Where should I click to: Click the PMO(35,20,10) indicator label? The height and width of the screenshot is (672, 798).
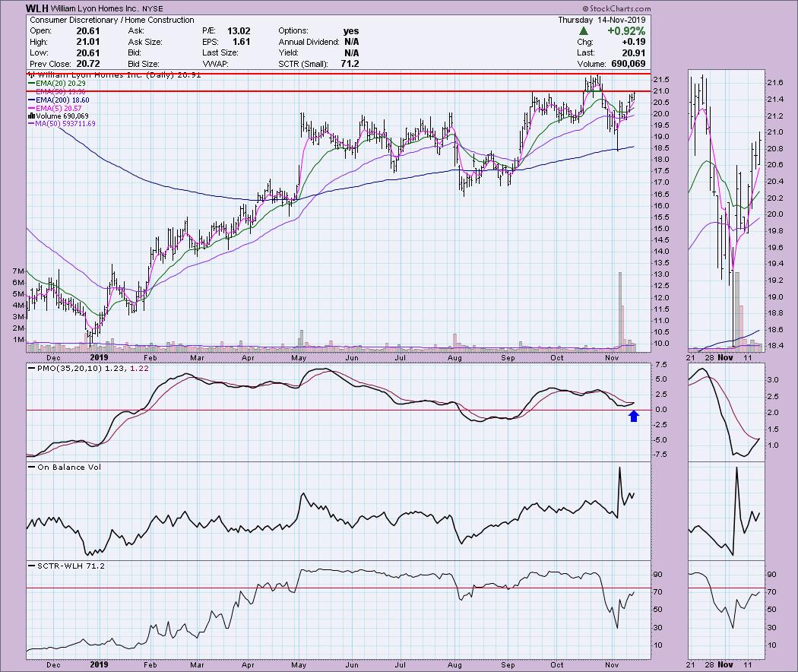coord(70,368)
